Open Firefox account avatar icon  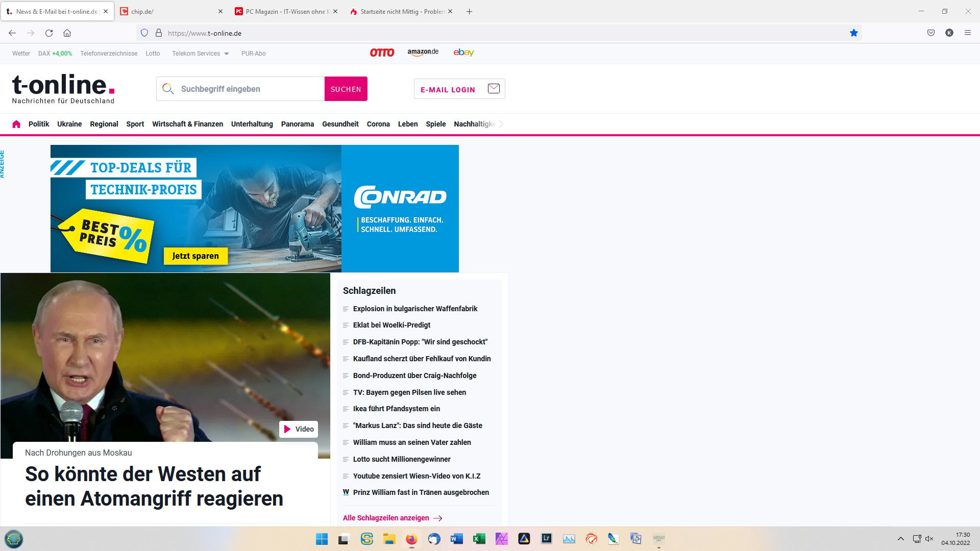click(x=949, y=33)
